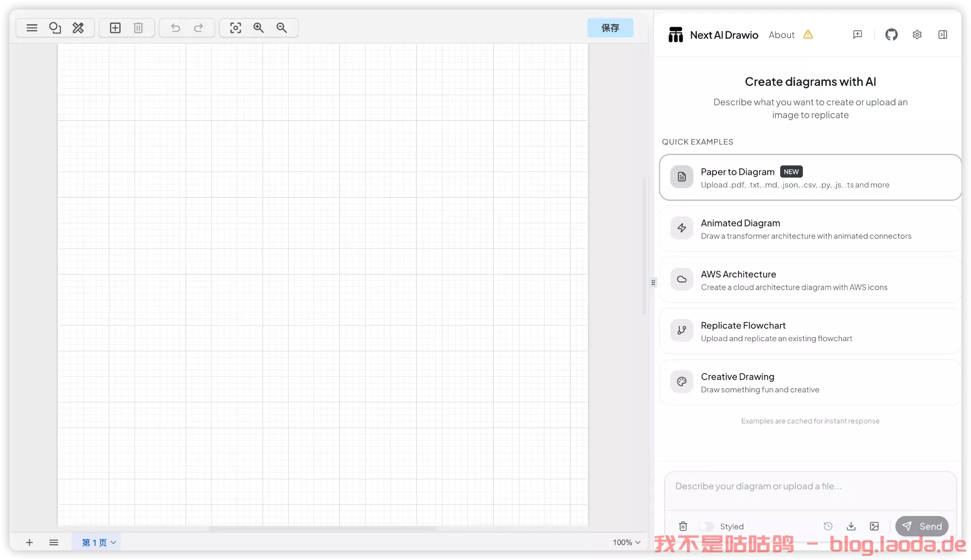Click the insert plus-square icon
This screenshot has height=560, width=971.
115,28
